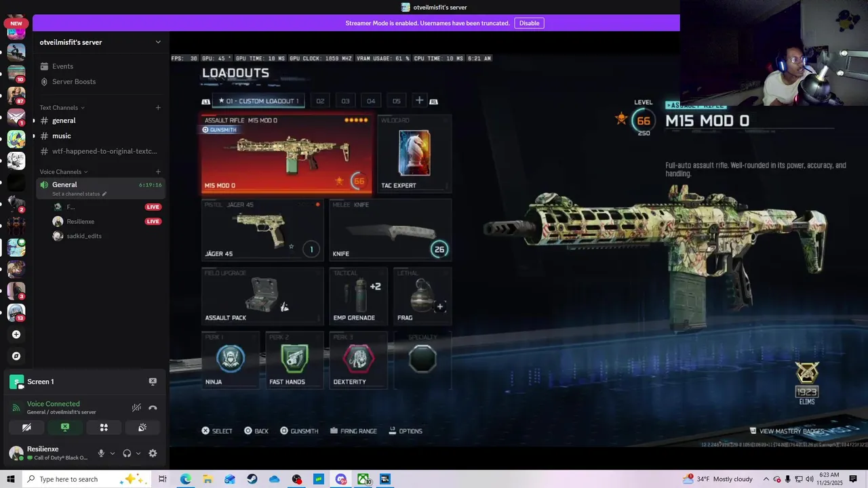Switch to loadout tab 04
This screenshot has height=488, width=868.
pos(371,101)
